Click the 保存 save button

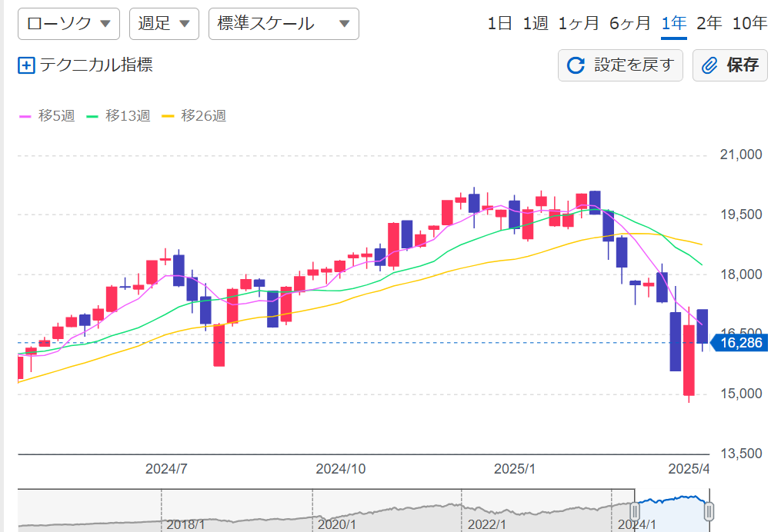(x=730, y=65)
